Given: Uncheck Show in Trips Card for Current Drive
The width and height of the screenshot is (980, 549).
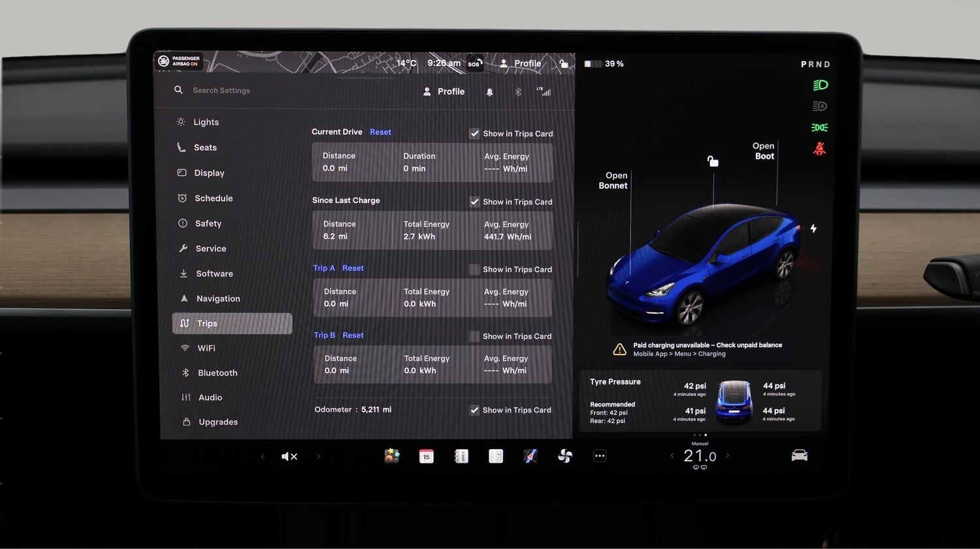Looking at the screenshot, I should click(x=475, y=133).
